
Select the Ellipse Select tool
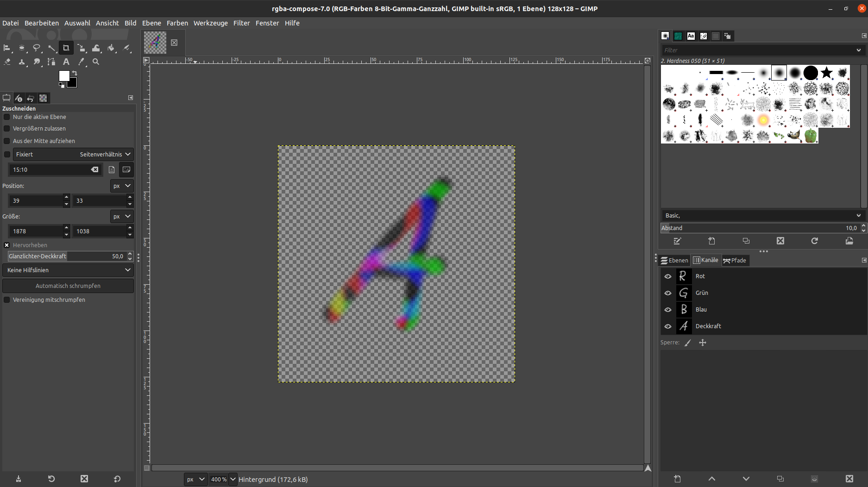[x=22, y=48]
